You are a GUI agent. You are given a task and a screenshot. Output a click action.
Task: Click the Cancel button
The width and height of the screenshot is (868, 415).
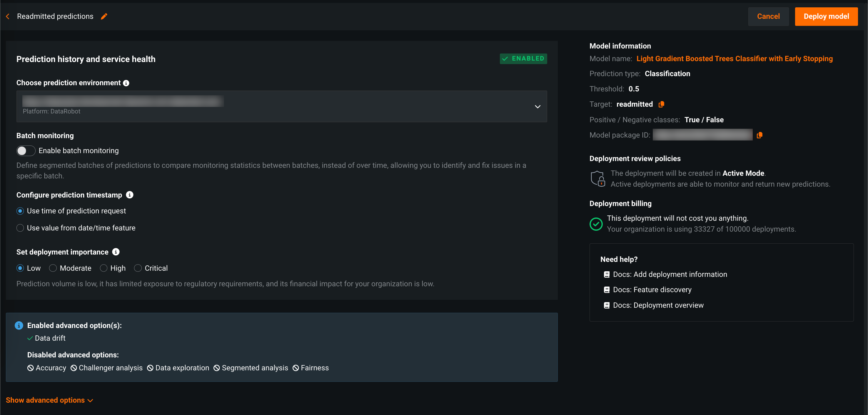click(x=768, y=16)
